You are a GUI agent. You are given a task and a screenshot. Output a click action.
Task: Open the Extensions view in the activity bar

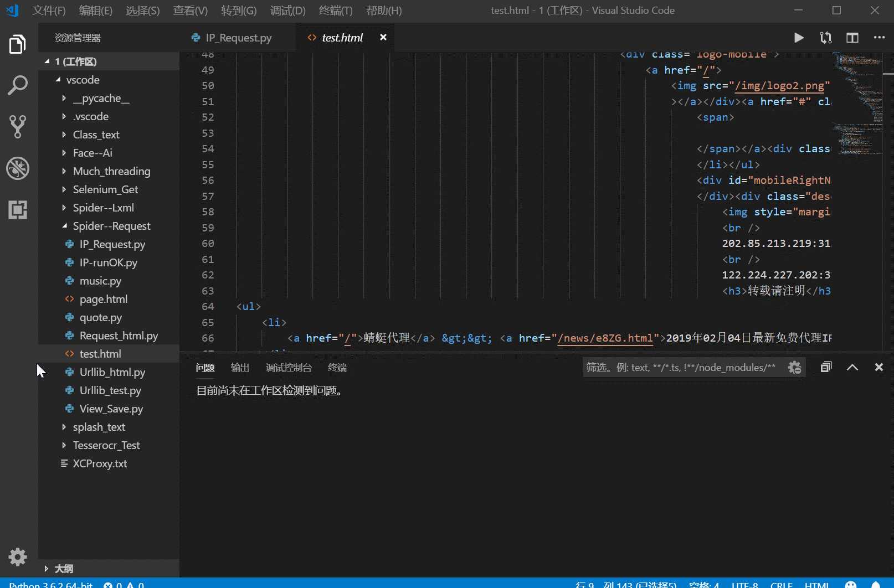click(x=18, y=210)
